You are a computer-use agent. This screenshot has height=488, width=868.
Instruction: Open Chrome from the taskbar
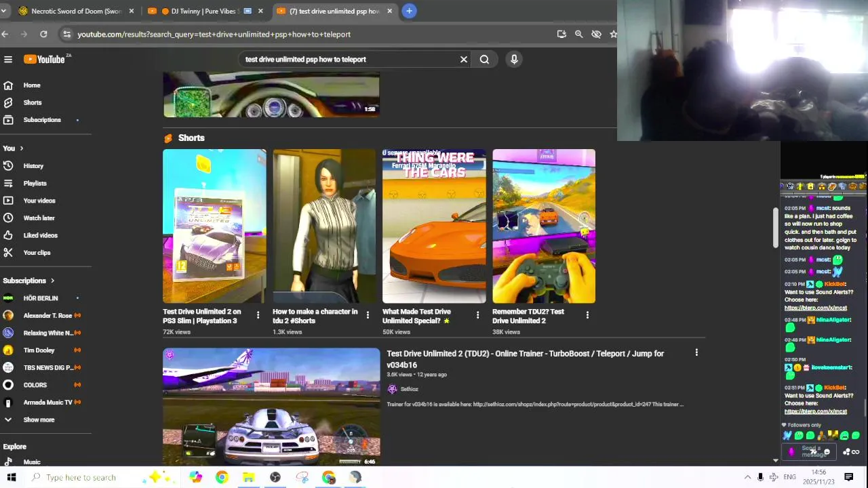(x=222, y=477)
